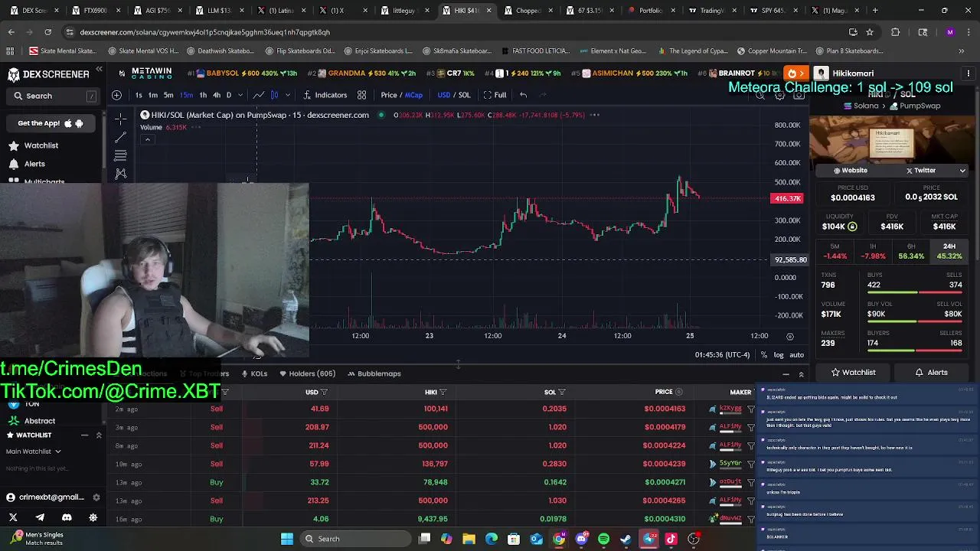
Task: Open the Holders (605) tab
Action: coord(308,373)
